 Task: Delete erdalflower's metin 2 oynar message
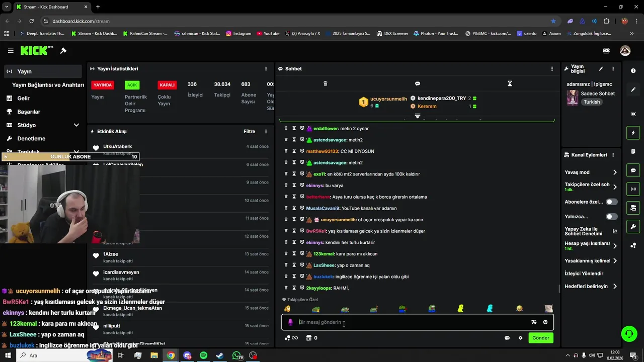[x=286, y=128]
